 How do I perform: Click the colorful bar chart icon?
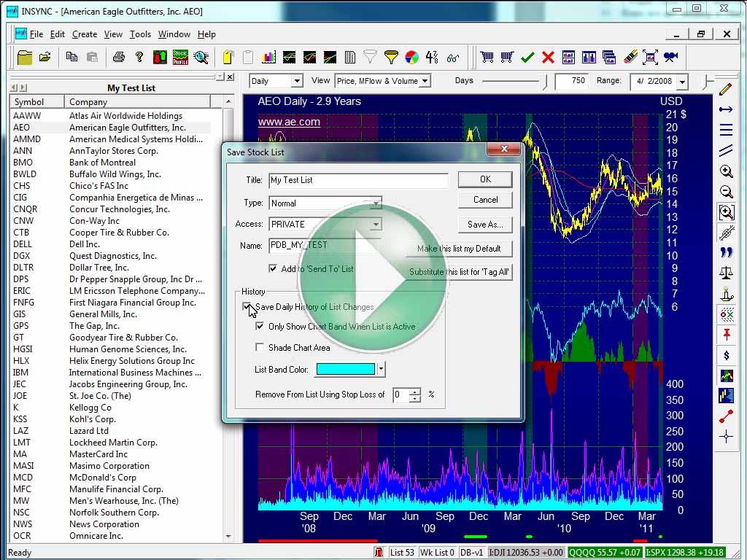coord(268,57)
